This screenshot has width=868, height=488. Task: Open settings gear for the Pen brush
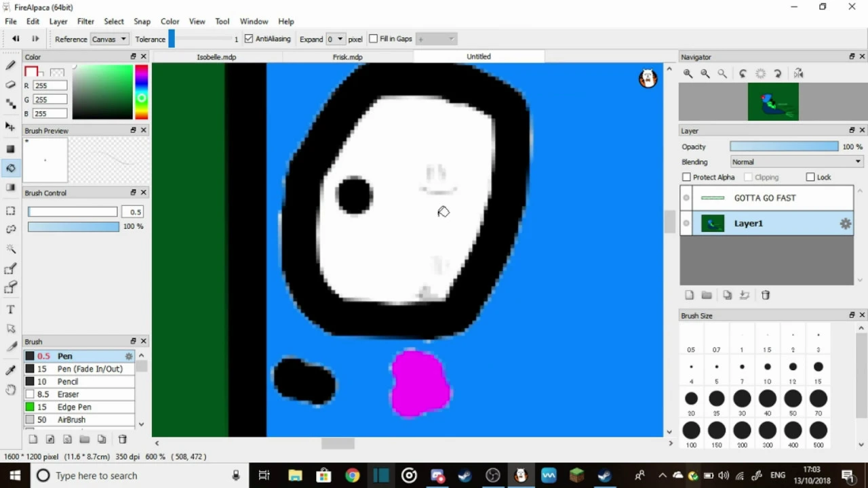tap(128, 356)
